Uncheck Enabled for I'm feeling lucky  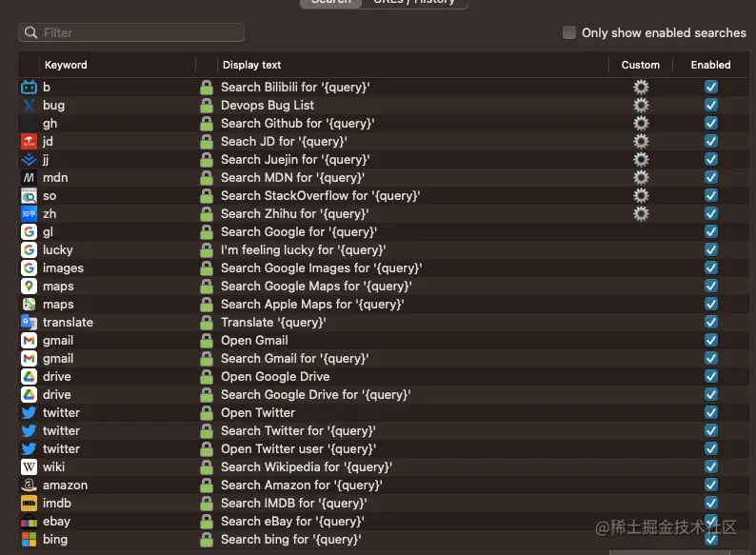coord(711,249)
